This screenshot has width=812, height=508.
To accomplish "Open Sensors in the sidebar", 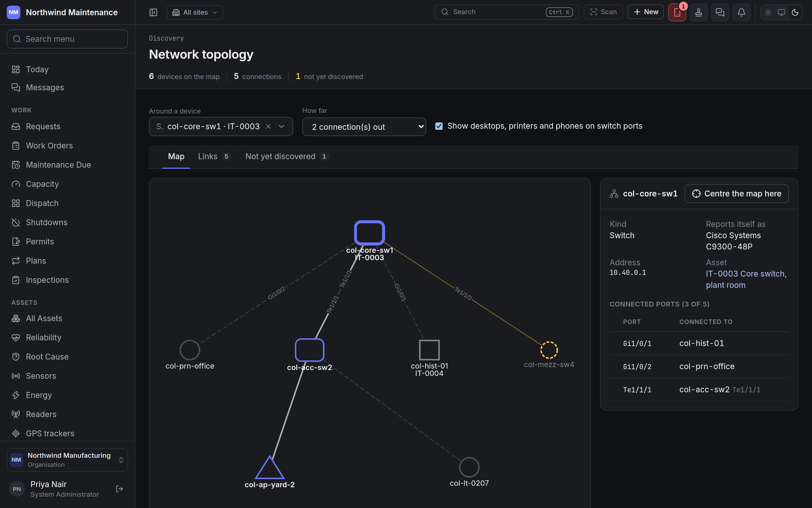I will pyautogui.click(x=67, y=376).
